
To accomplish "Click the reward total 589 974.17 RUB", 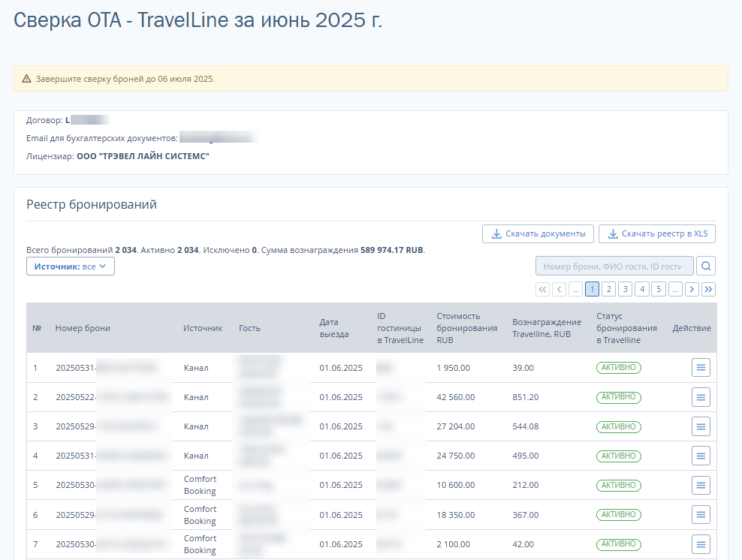I will [392, 250].
